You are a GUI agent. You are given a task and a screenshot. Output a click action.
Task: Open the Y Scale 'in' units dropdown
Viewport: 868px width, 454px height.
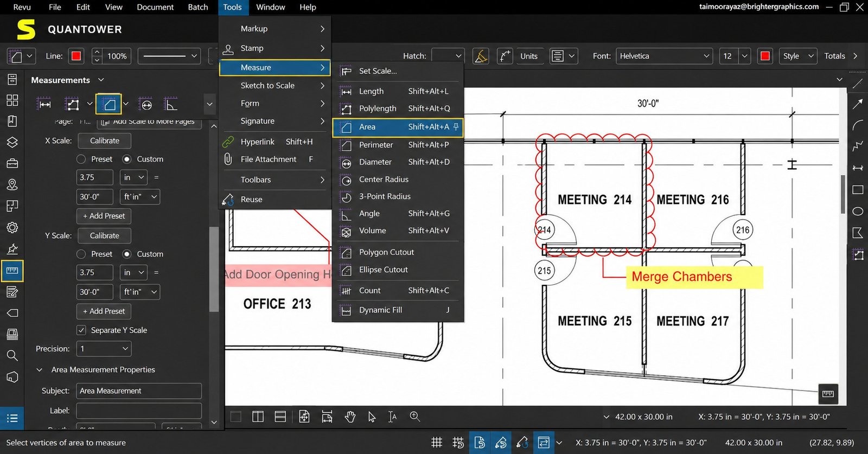click(134, 272)
